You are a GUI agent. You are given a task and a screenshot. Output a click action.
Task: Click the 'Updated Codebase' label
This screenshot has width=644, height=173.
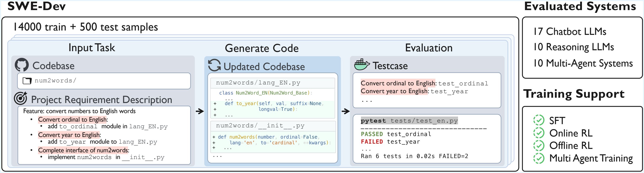point(264,67)
